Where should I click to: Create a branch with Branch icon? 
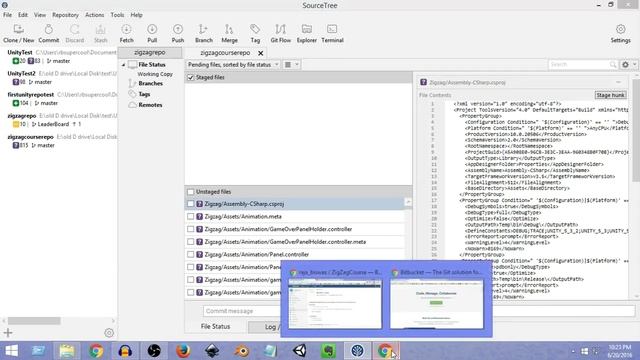click(204, 33)
